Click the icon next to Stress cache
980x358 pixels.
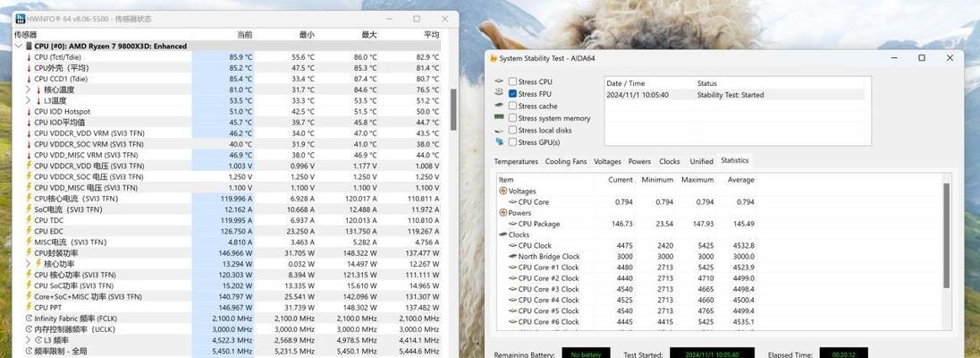499,106
